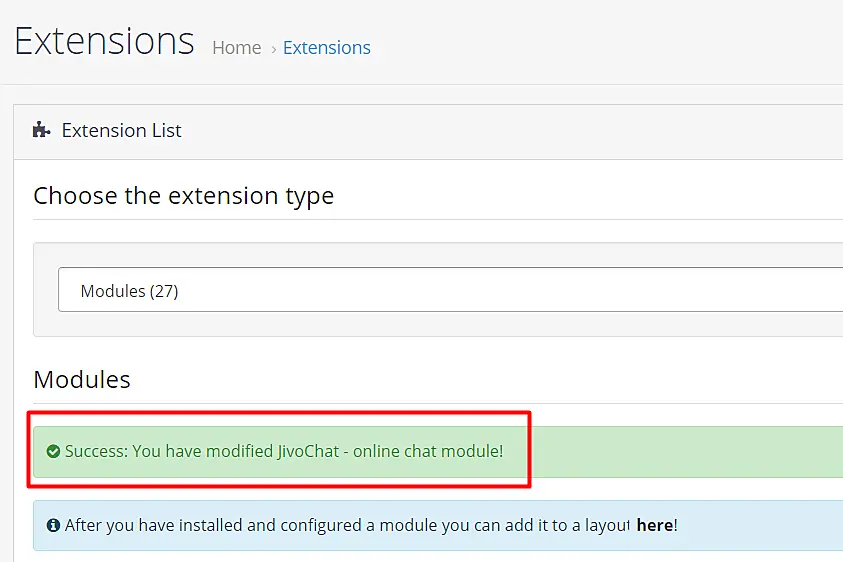Click the puzzle piece Extension List icon
This screenshot has height=562, width=843.
click(x=41, y=130)
